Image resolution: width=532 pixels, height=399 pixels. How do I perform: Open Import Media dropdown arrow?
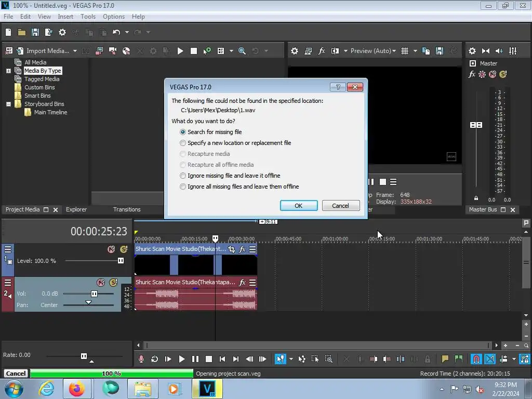pyautogui.click(x=75, y=51)
